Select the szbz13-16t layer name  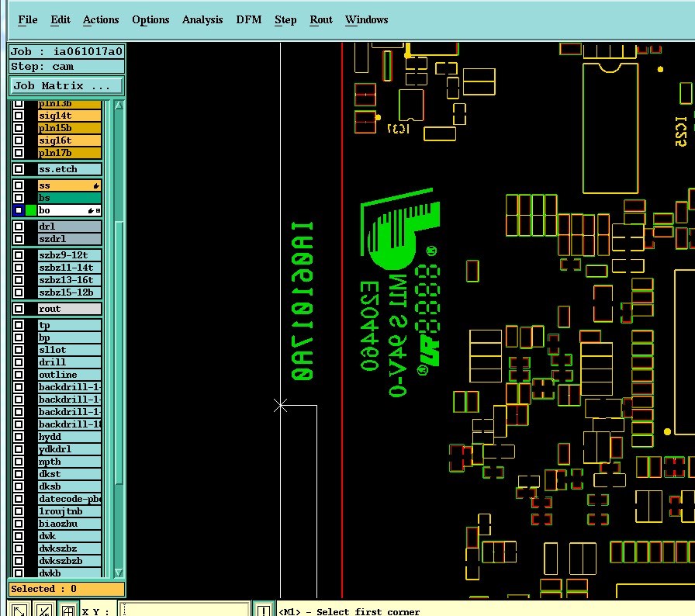(70, 280)
